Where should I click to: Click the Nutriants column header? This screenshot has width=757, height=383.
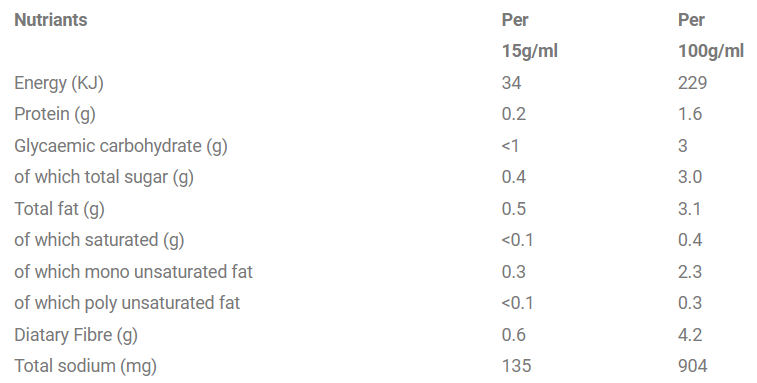[x=51, y=20]
